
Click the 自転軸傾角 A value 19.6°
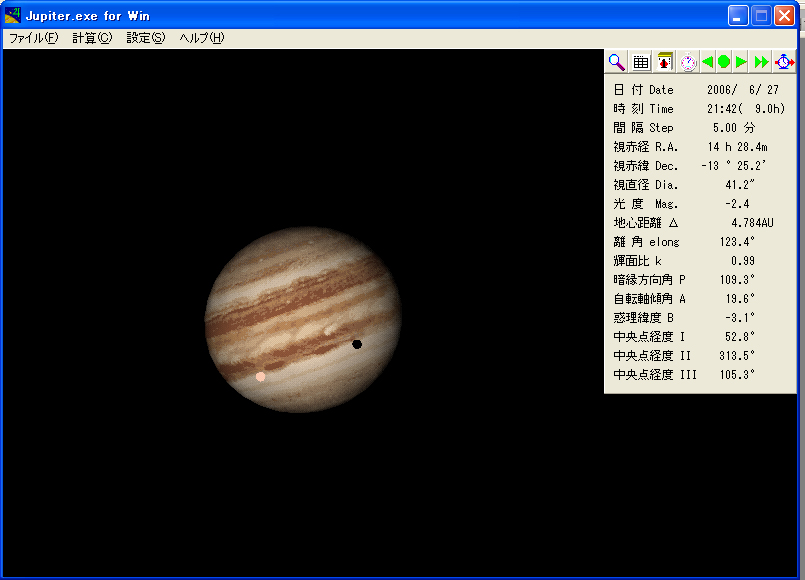tap(740, 299)
